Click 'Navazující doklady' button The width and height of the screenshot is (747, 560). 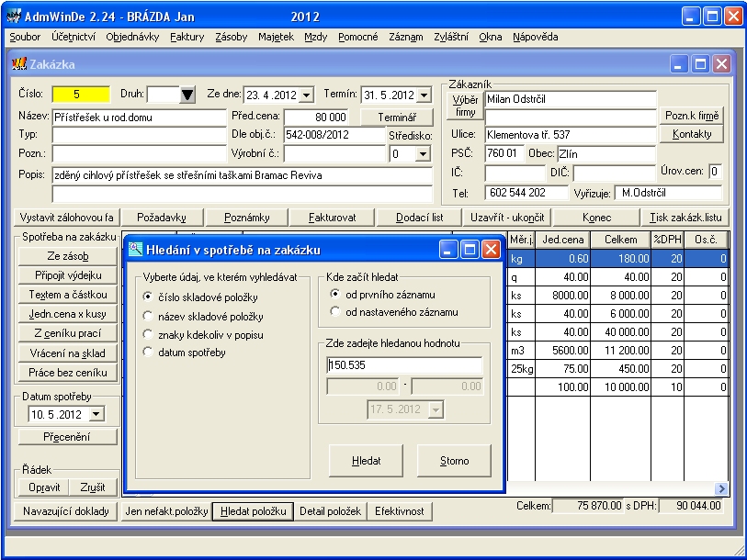tap(66, 511)
